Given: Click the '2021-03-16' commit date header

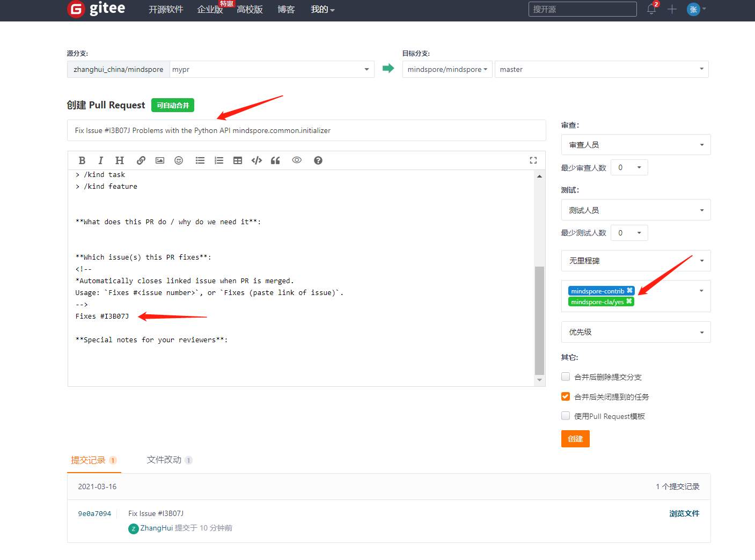Looking at the screenshot, I should point(97,487).
